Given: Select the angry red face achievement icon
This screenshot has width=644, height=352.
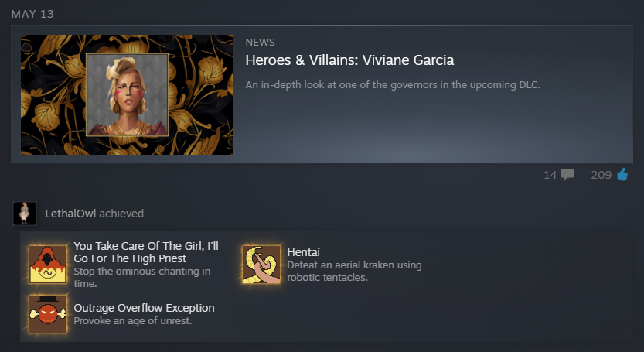Looking at the screenshot, I should coord(48,314).
